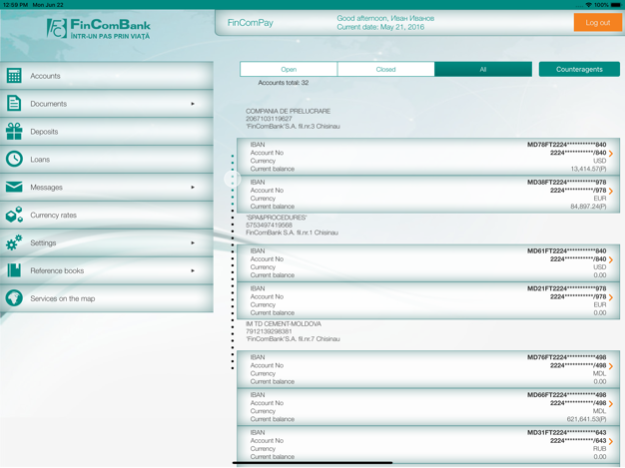The height and width of the screenshot is (468, 625).
Task: Open Services on the map menu item
Action: [106, 299]
